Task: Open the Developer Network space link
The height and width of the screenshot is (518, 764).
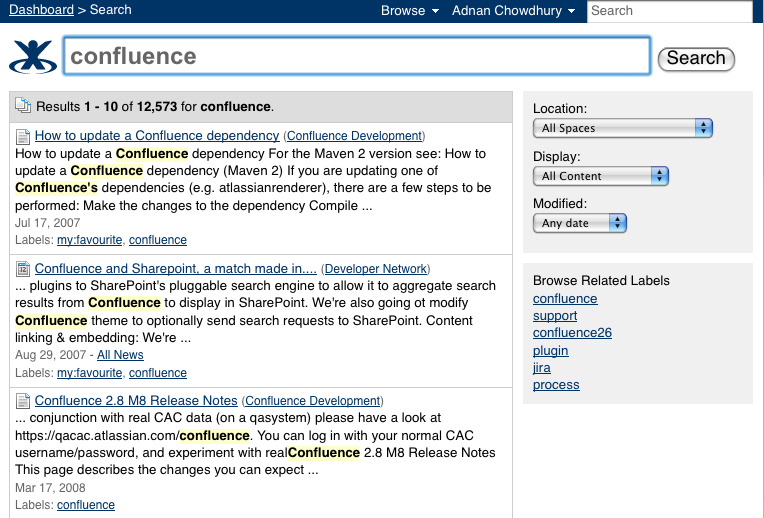Action: 376,269
